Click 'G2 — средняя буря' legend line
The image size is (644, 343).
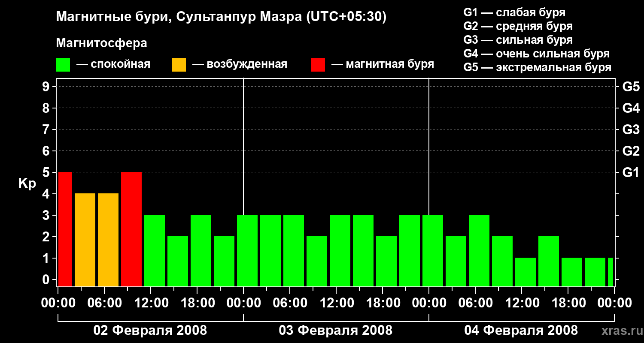tap(518, 26)
